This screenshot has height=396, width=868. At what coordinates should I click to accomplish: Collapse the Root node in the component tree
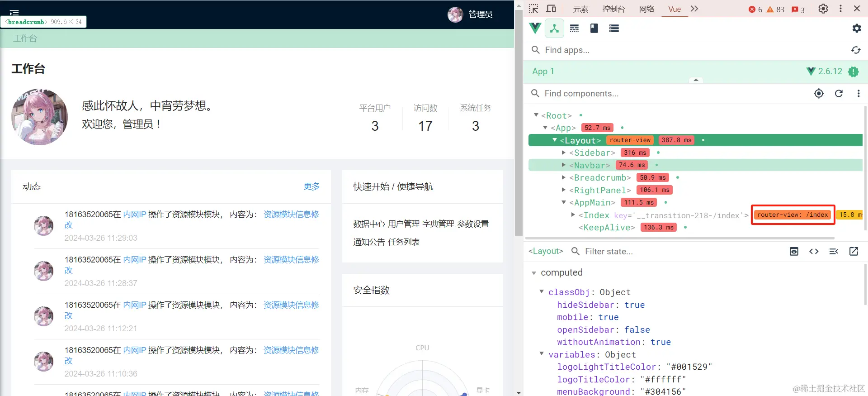(x=536, y=115)
